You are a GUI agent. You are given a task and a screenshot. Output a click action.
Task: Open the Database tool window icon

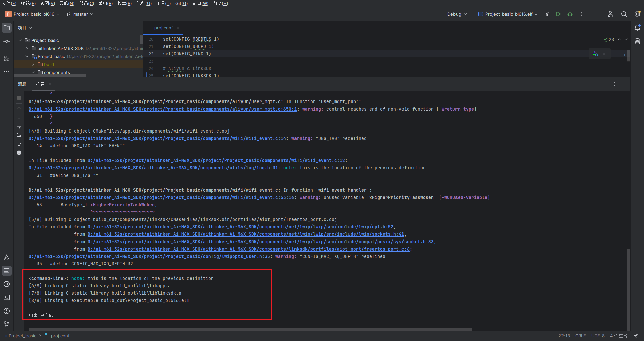click(637, 41)
